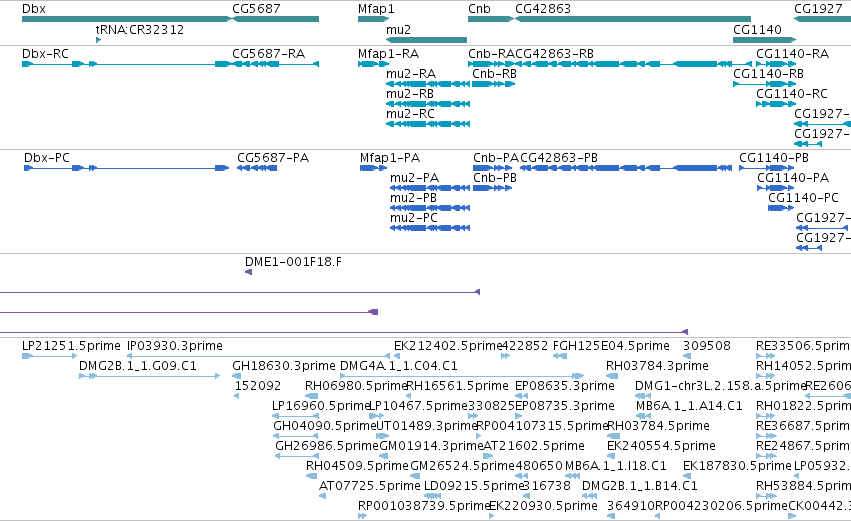The height and width of the screenshot is (521, 851).
Task: Click the 309508 feature label
Action: pyautogui.click(x=707, y=346)
